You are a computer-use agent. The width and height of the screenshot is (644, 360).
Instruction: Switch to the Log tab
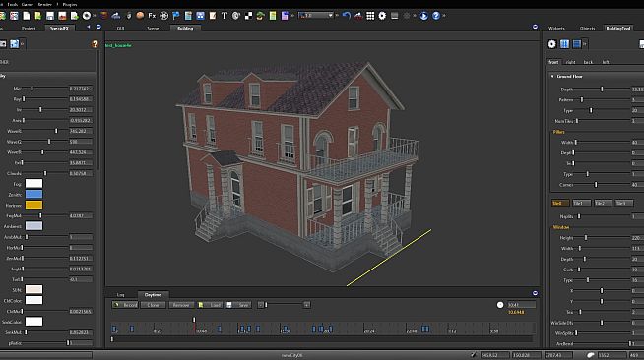(x=120, y=294)
